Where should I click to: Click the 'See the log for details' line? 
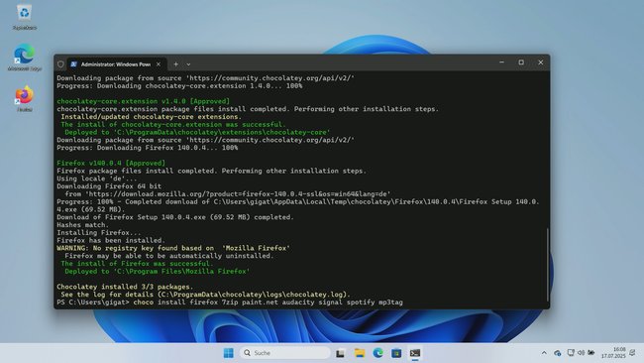pos(205,295)
